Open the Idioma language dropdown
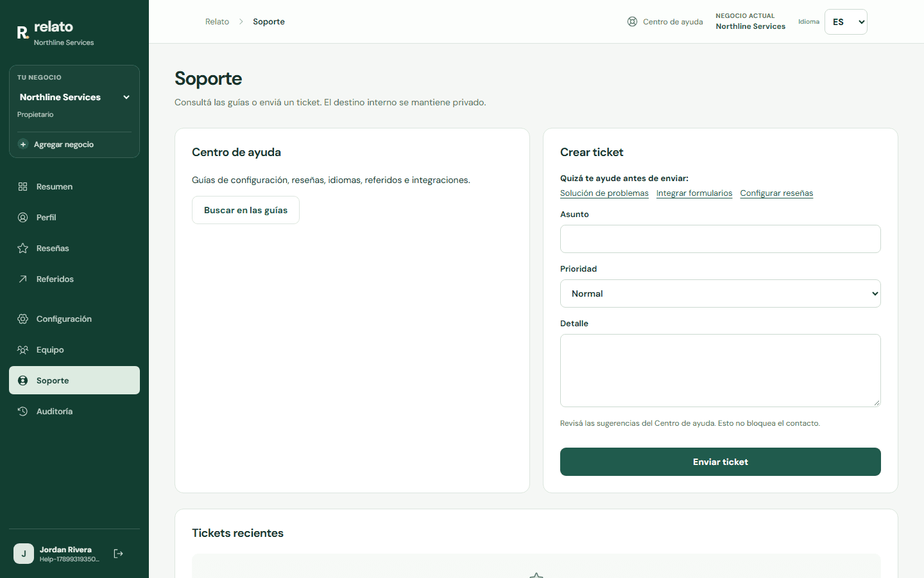This screenshot has width=924, height=578. point(846,22)
